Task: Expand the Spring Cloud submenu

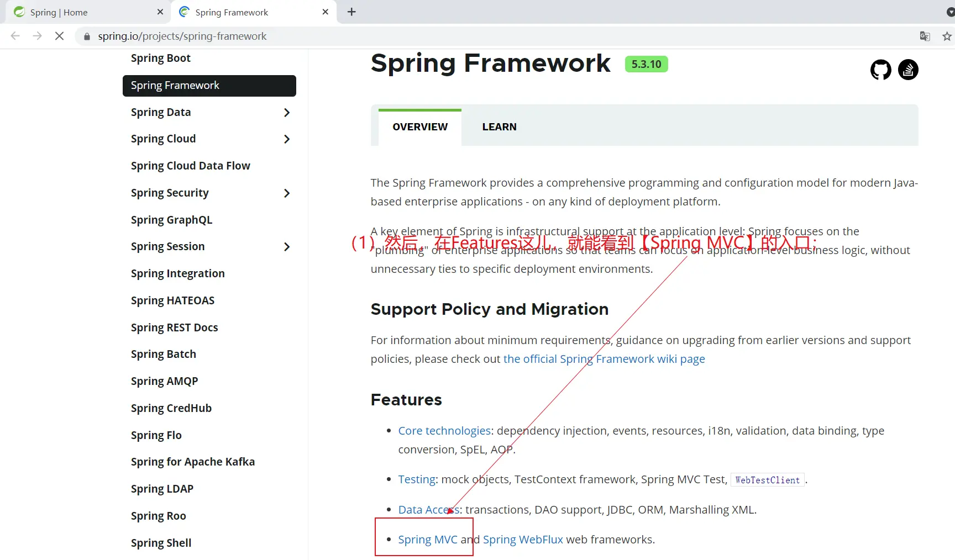Action: [286, 139]
